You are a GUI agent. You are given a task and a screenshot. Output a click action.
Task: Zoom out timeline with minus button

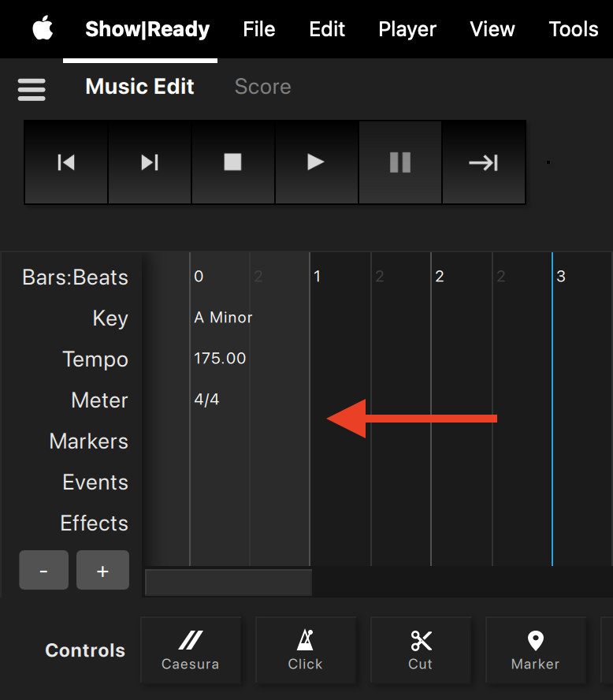click(43, 571)
